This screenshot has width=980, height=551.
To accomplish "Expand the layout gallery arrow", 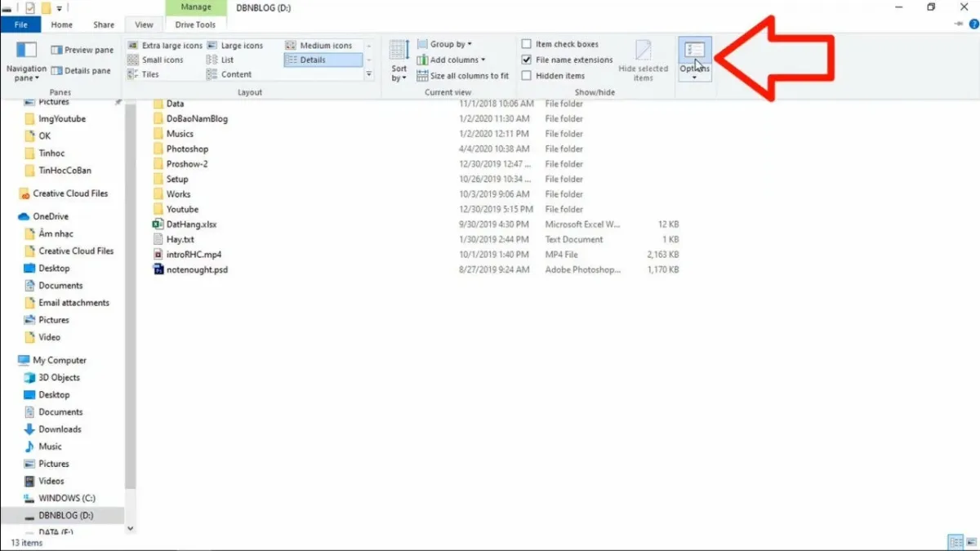I will 369,73.
